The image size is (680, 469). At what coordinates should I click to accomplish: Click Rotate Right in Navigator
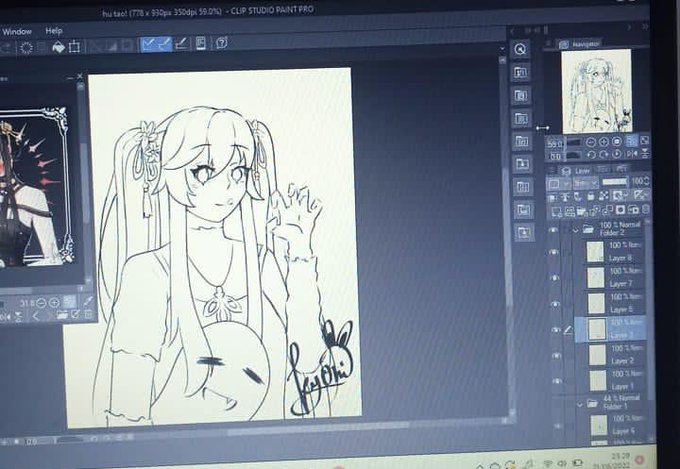(604, 154)
